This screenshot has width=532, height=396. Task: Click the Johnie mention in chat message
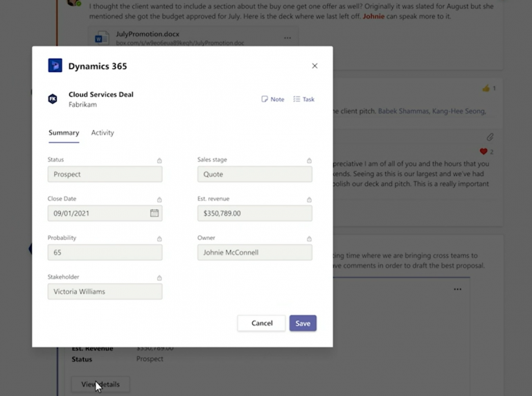click(x=373, y=16)
